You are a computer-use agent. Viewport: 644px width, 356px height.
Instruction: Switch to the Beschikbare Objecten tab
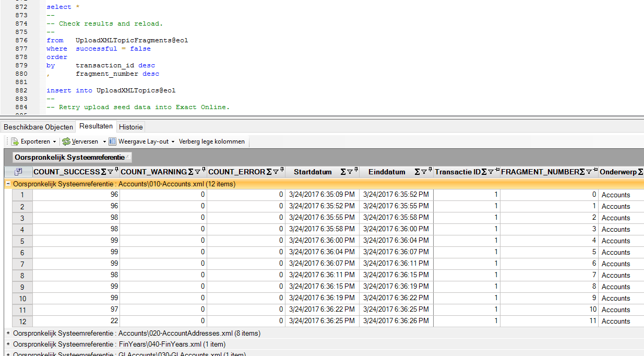pyautogui.click(x=39, y=127)
